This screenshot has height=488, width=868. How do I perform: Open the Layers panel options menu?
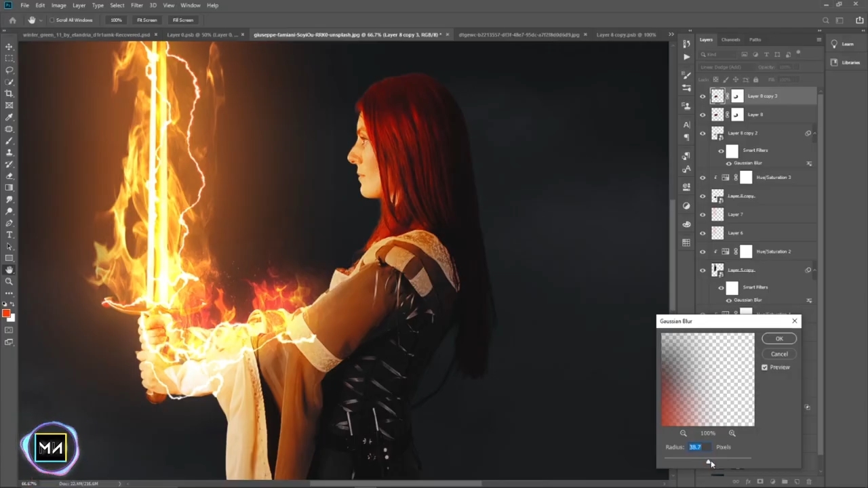(818, 40)
